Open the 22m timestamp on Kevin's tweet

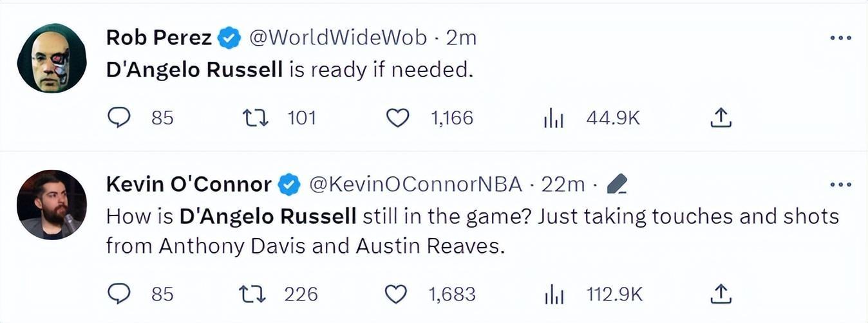tap(562, 185)
